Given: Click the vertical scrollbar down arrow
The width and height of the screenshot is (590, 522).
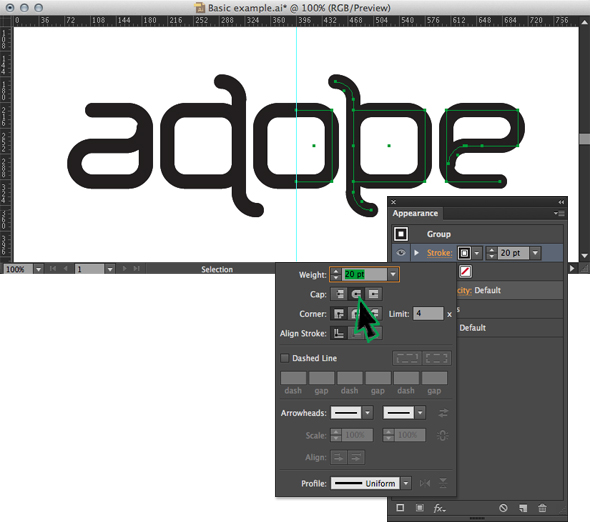Looking at the screenshot, I should pos(584,256).
